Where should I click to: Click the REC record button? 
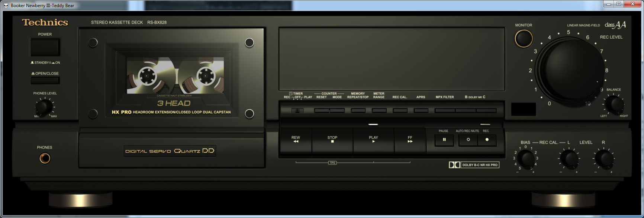487,140
